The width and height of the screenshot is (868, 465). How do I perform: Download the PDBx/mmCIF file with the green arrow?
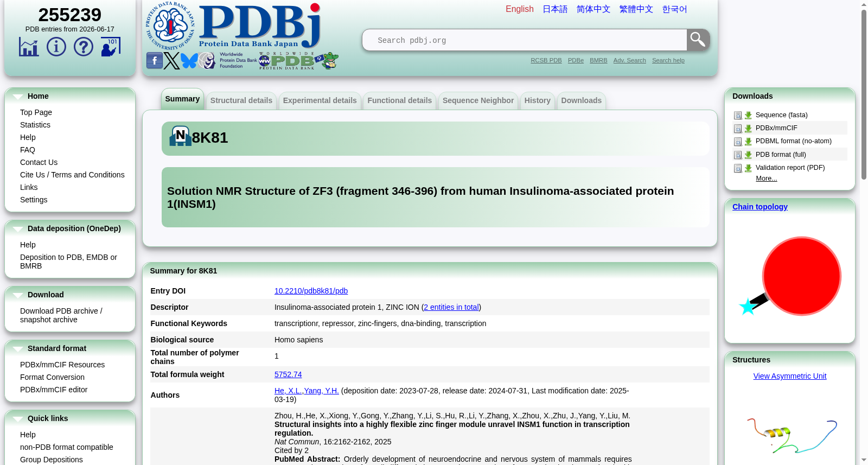[748, 129]
